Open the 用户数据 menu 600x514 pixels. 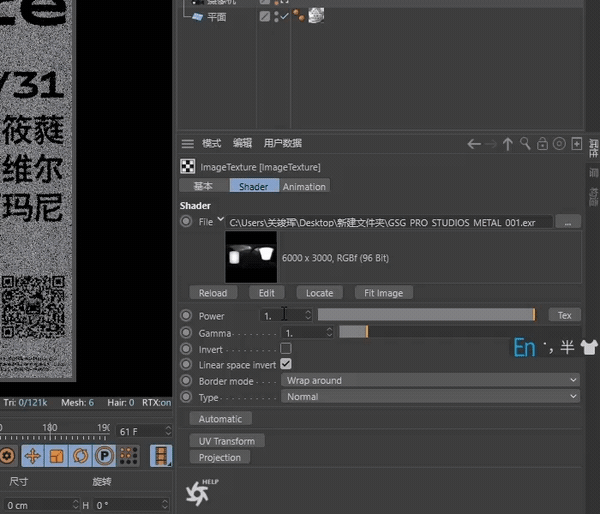tap(283, 144)
